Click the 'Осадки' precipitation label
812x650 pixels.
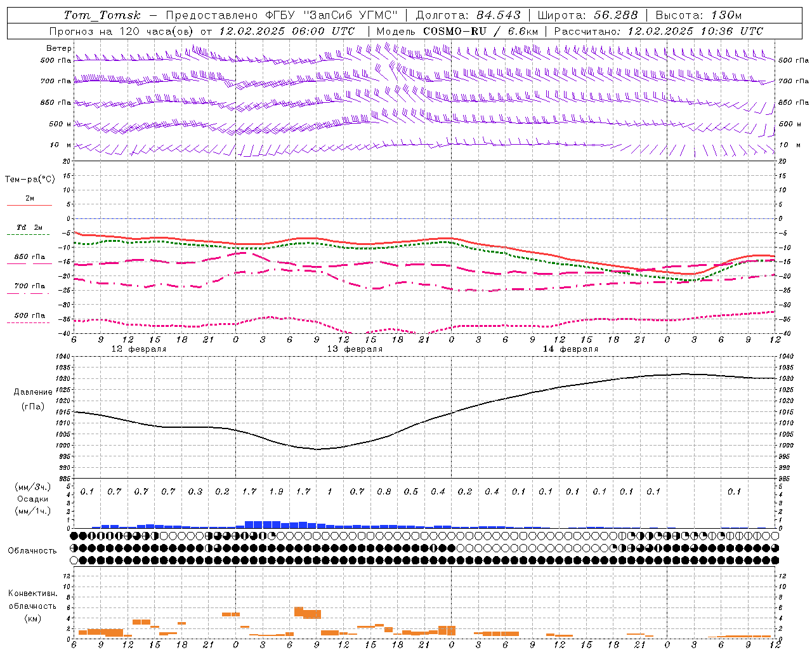[x=33, y=499]
